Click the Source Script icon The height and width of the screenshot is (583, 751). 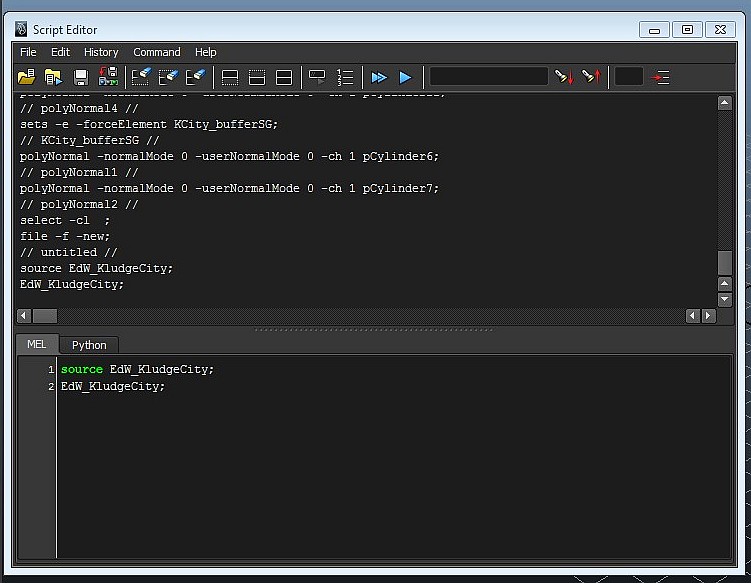53,77
